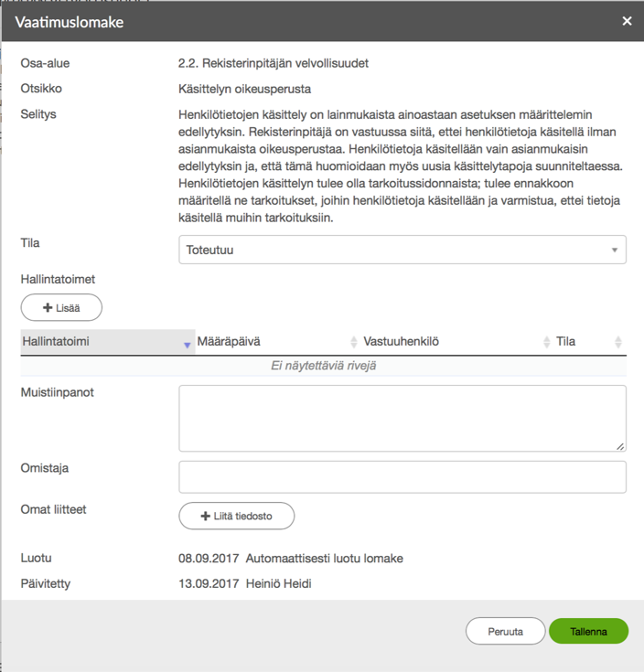The image size is (644, 672).
Task: Click the plus icon on Liitä tiedosto
Action: pyautogui.click(x=205, y=516)
